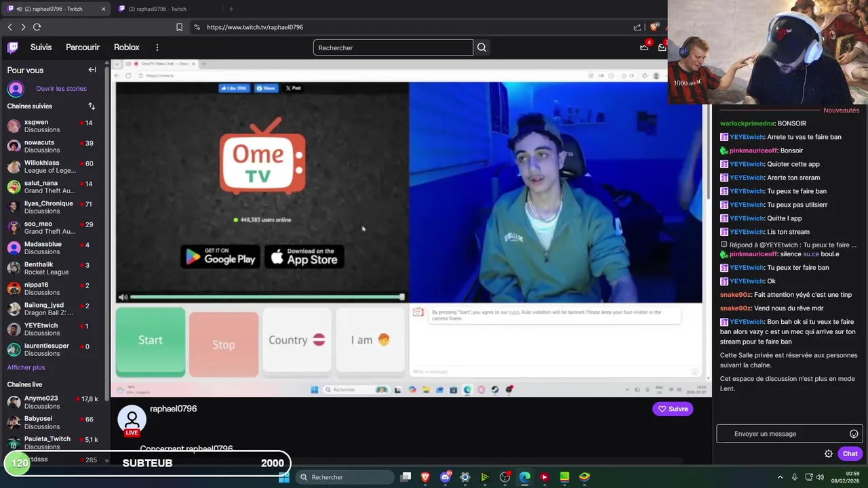Go forward with the browser forward arrow
Viewport: 868px width, 488px height.
(x=23, y=27)
